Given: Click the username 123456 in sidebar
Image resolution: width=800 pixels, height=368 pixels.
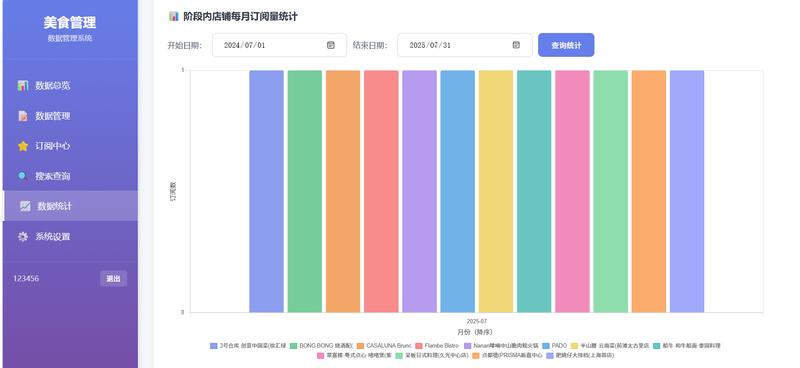Looking at the screenshot, I should (26, 279).
